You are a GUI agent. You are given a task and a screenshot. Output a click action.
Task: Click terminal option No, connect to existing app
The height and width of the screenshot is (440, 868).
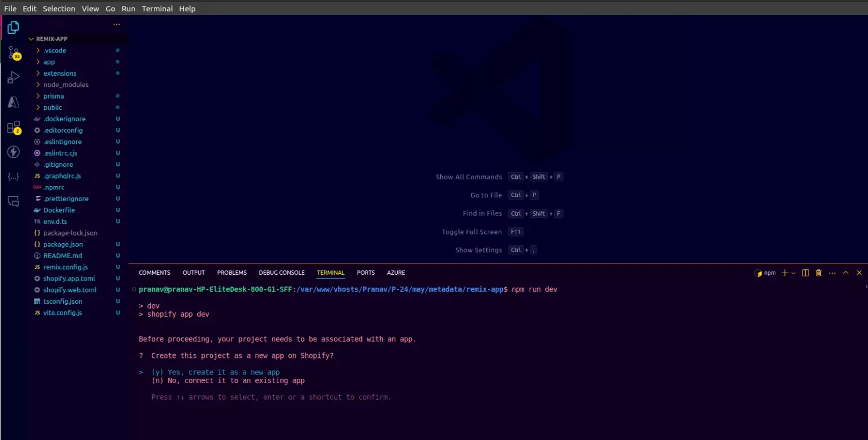pyautogui.click(x=228, y=380)
